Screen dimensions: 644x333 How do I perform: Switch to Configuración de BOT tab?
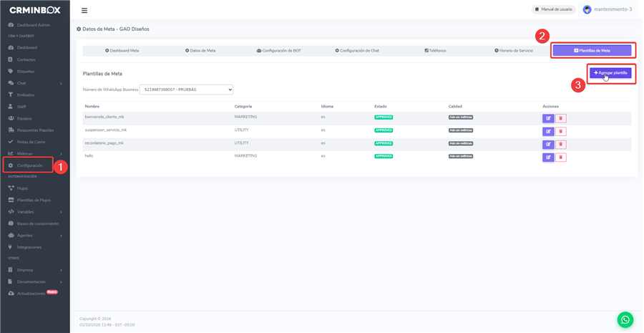point(278,51)
